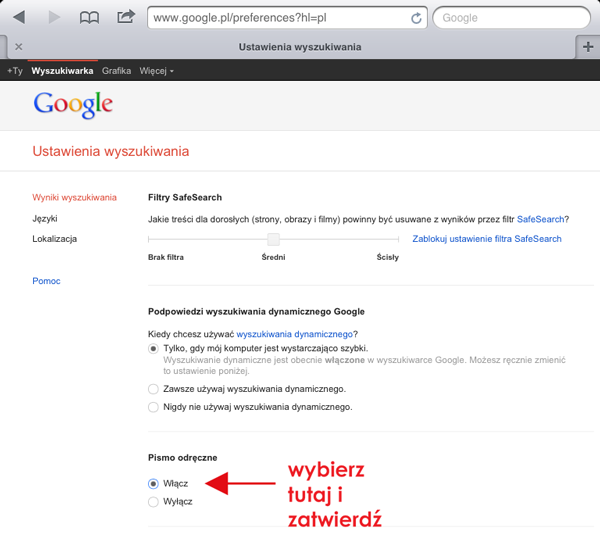The image size is (600, 540).
Task: Click the Google logo
Action: 73,104
